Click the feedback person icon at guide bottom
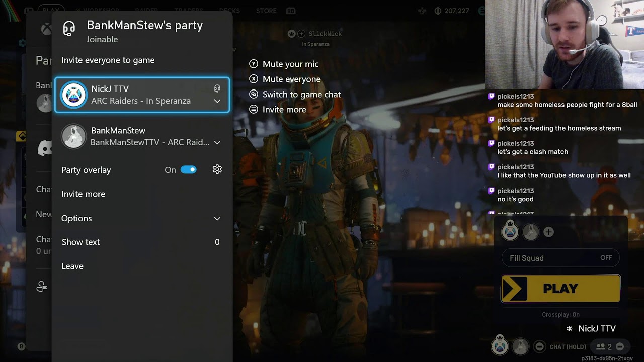Image resolution: width=644 pixels, height=362 pixels. (x=42, y=287)
